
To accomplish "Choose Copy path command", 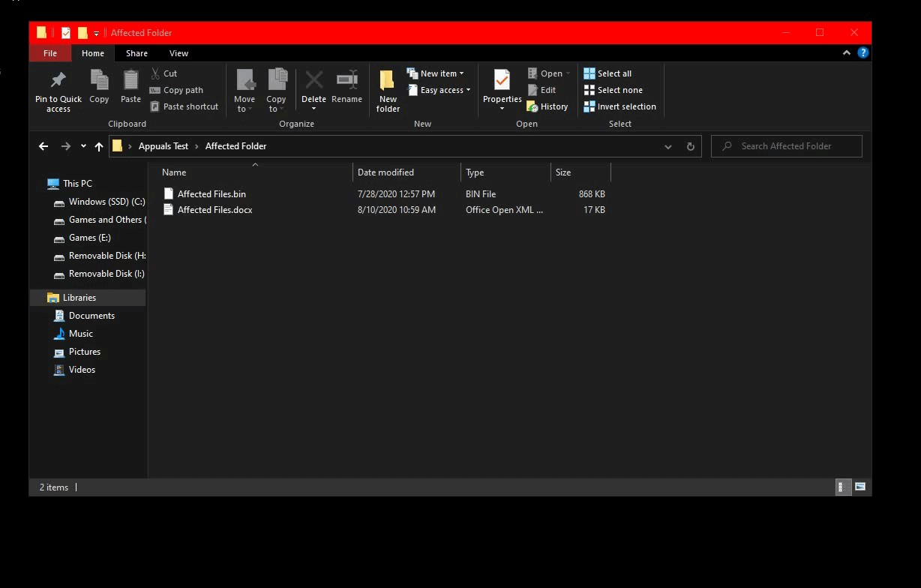I will pyautogui.click(x=176, y=90).
